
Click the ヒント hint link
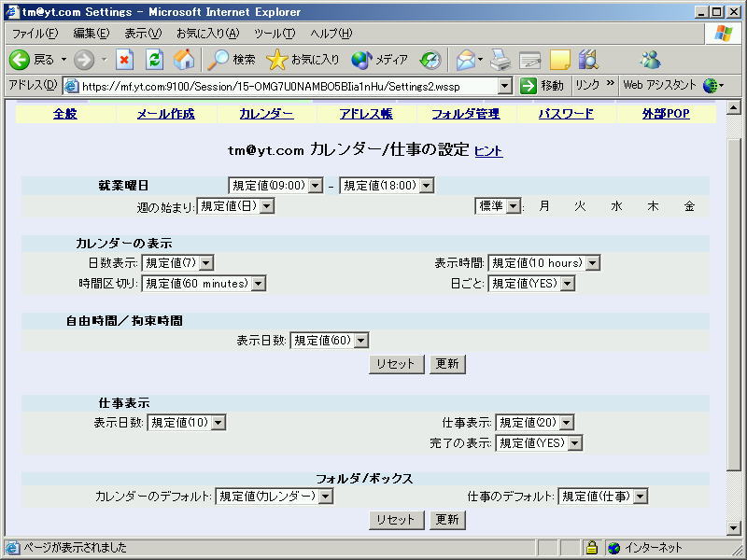click(x=488, y=151)
